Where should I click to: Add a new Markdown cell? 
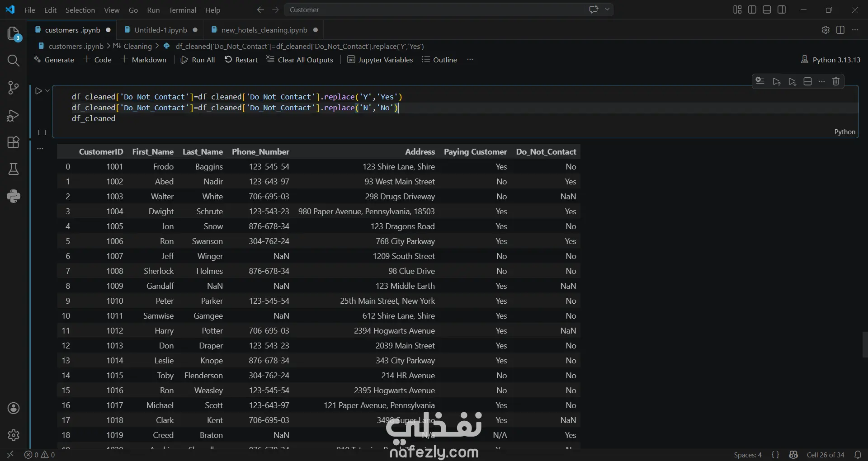[x=143, y=60]
